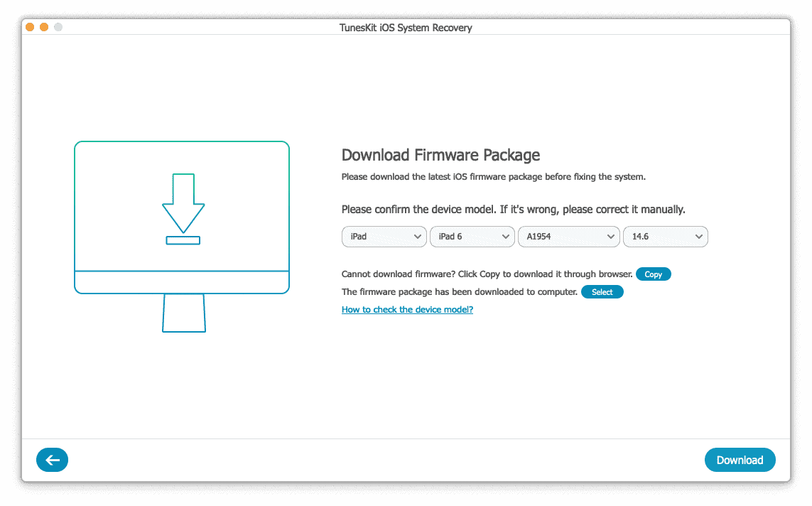Click the chevron beside iPad 6

[x=504, y=236]
